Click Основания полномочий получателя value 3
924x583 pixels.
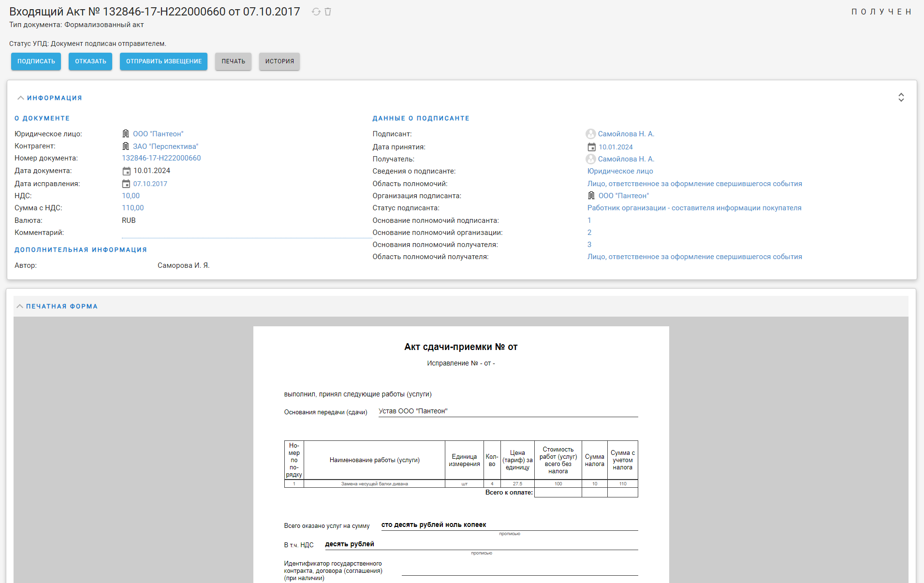point(589,245)
